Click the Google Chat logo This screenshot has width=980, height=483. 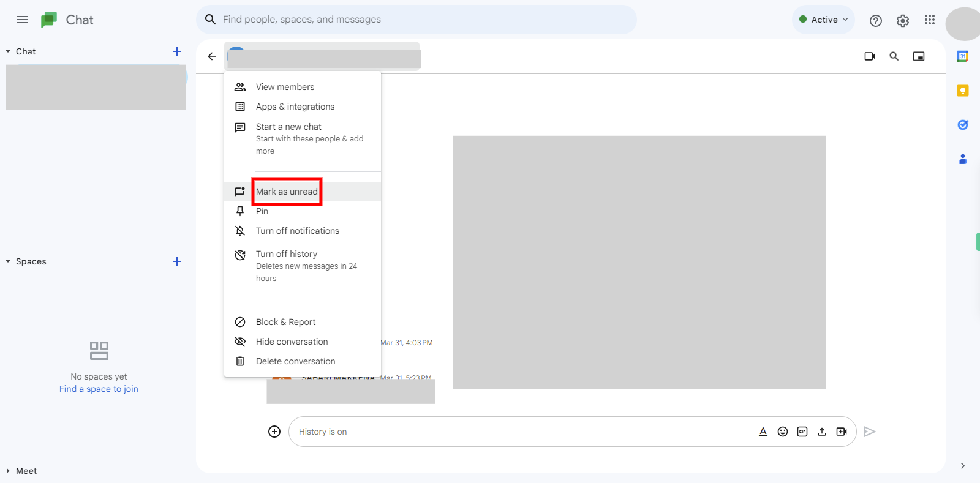click(x=49, y=20)
